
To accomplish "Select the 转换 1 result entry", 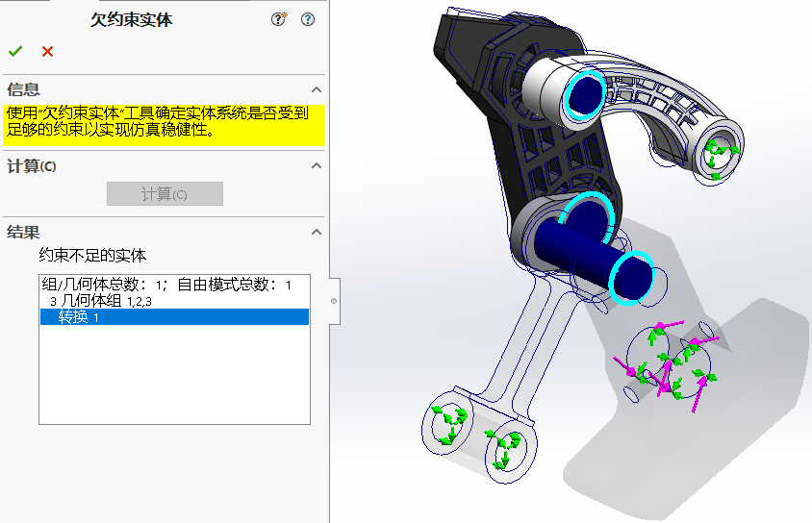I will 77,317.
